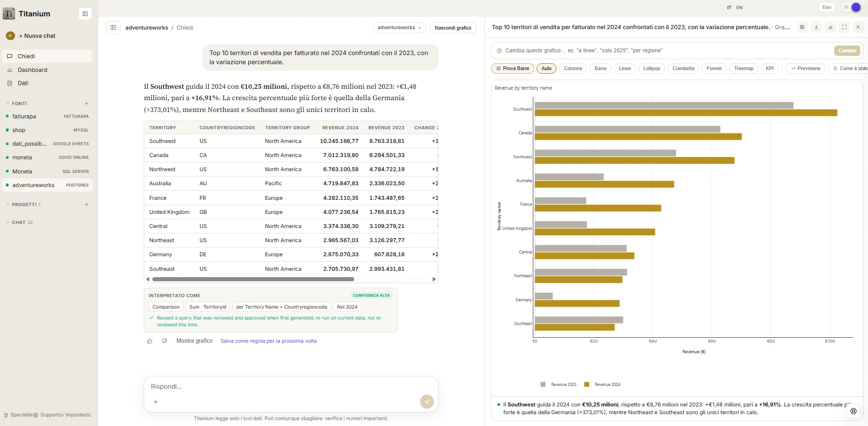Click the Revenue 2023 legend swatch
This screenshot has height=426, width=868.
[x=543, y=385]
